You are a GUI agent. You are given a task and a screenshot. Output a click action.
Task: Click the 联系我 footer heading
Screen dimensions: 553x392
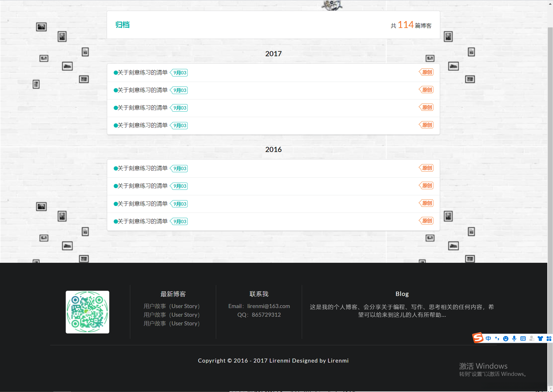[x=259, y=294]
